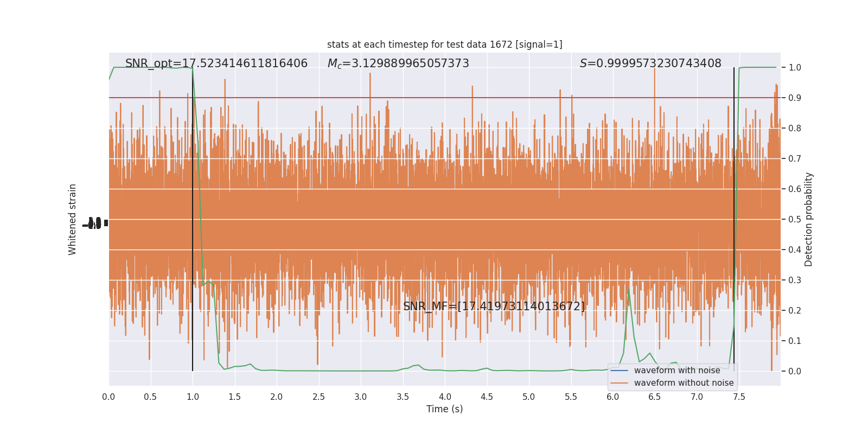Click the 3.0 tick on the time axis
Viewport: 868px width, 434px height.
361,397
